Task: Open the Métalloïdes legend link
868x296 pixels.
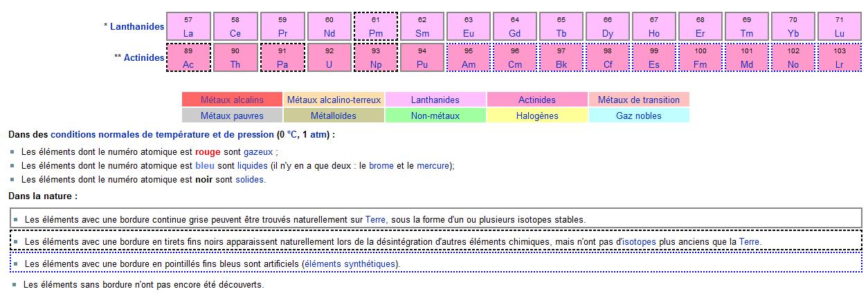Action: pos(334,115)
